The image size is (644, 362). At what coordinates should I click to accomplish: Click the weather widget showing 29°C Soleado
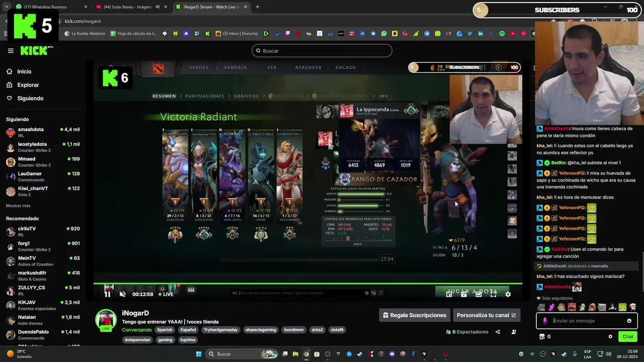[20, 354]
